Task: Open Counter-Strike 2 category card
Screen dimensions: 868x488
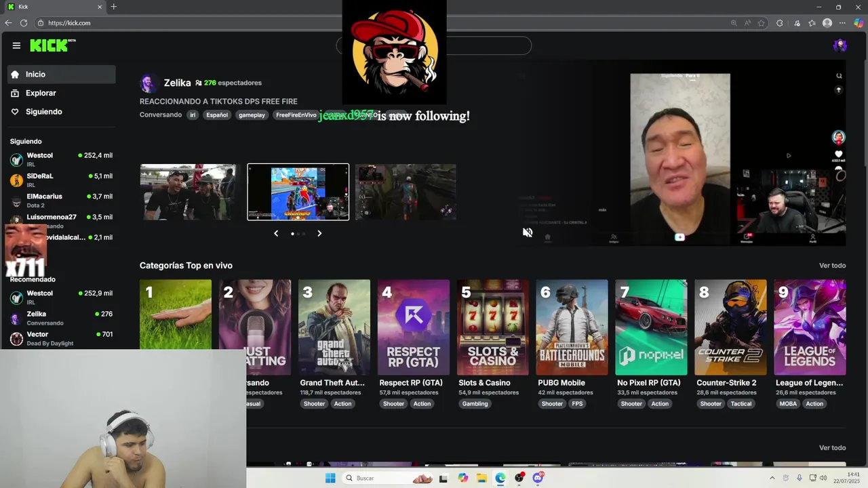Action: (x=730, y=327)
